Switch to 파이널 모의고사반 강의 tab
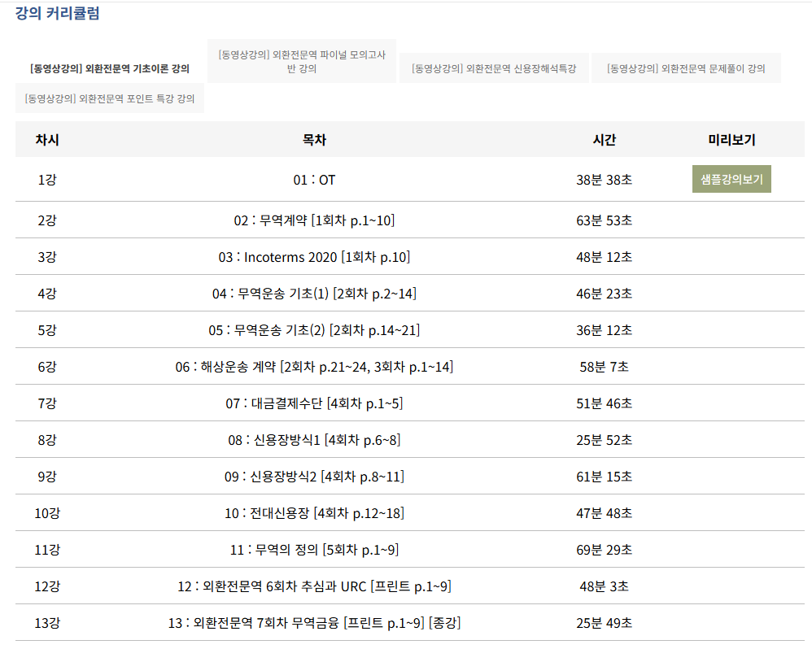This screenshot has width=812, height=649. tap(302, 61)
